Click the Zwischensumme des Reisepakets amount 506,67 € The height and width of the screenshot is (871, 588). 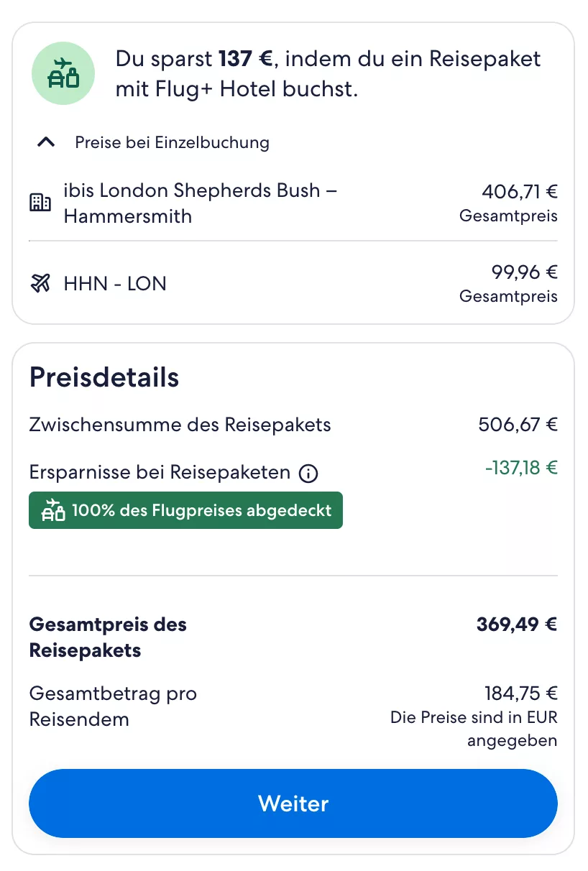pos(518,425)
